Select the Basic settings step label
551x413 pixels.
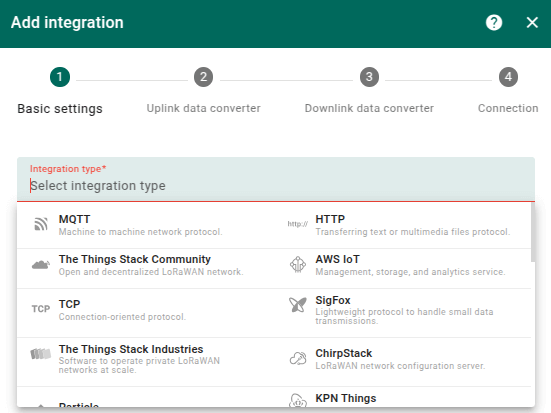coord(60,109)
